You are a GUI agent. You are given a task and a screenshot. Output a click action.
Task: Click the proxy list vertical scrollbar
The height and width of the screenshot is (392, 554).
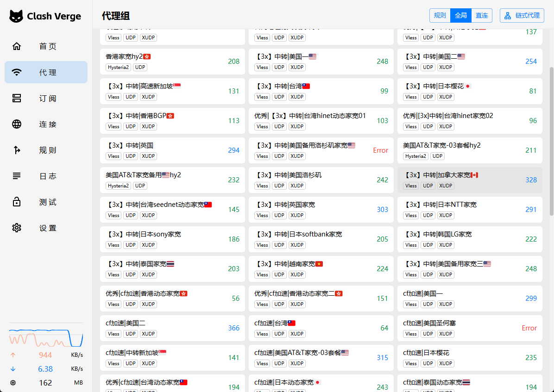551,141
